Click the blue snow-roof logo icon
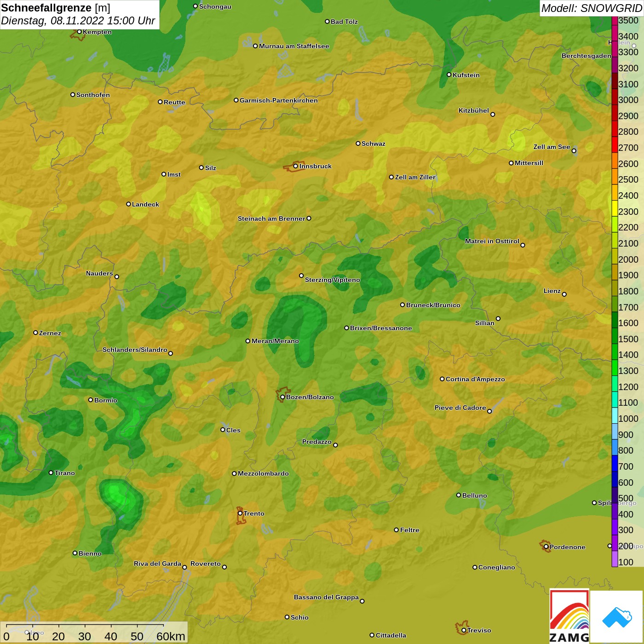 (x=617, y=616)
